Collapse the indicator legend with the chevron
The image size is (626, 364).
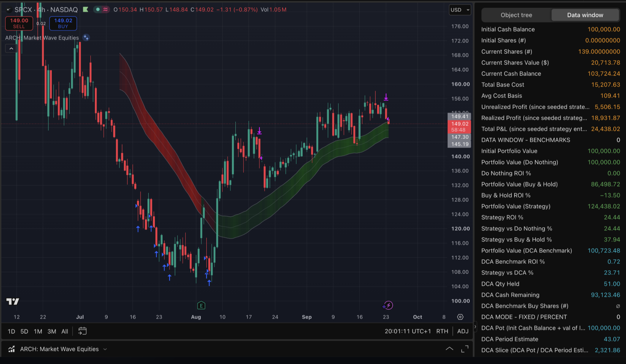11,49
